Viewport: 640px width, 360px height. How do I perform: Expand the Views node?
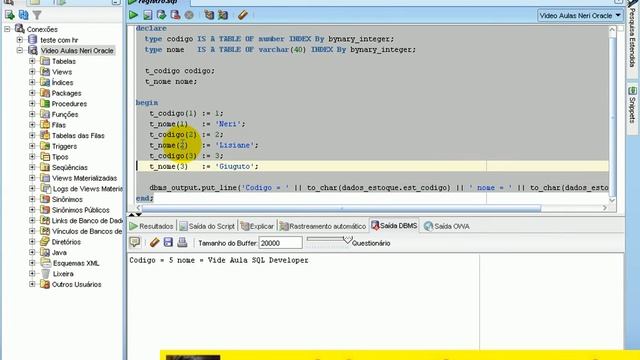[x=32, y=71]
